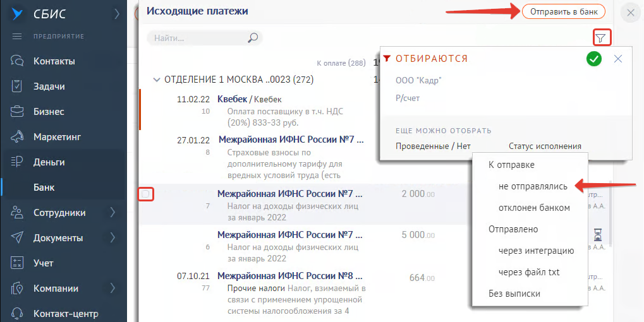This screenshot has width=644, height=322.
Task: Tick checkbox of the 2 000.00 payment
Action: pyautogui.click(x=145, y=194)
